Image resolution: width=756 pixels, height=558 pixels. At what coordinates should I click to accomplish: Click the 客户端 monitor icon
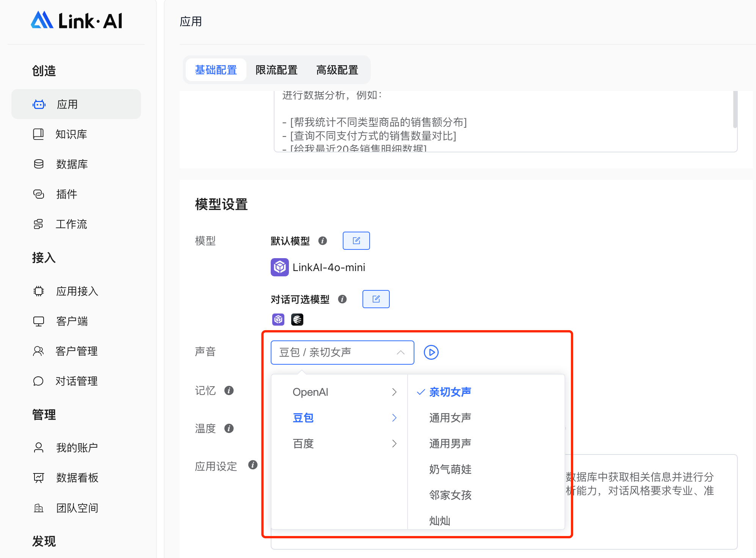click(x=39, y=321)
